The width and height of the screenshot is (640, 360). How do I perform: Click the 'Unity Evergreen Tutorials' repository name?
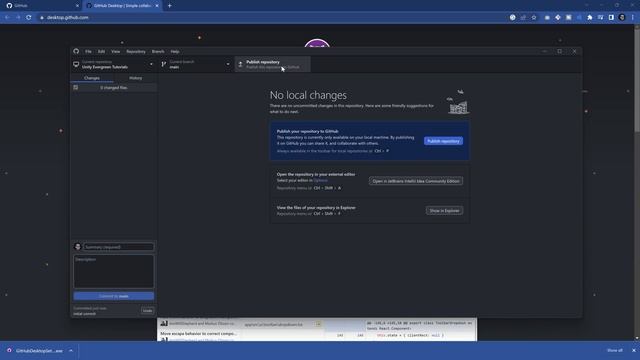coord(105,67)
